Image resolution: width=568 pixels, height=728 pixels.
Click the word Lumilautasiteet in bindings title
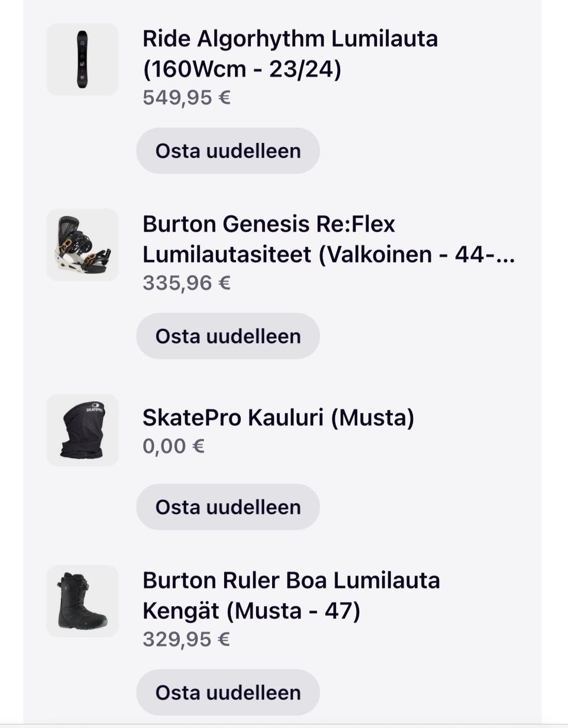point(227,255)
